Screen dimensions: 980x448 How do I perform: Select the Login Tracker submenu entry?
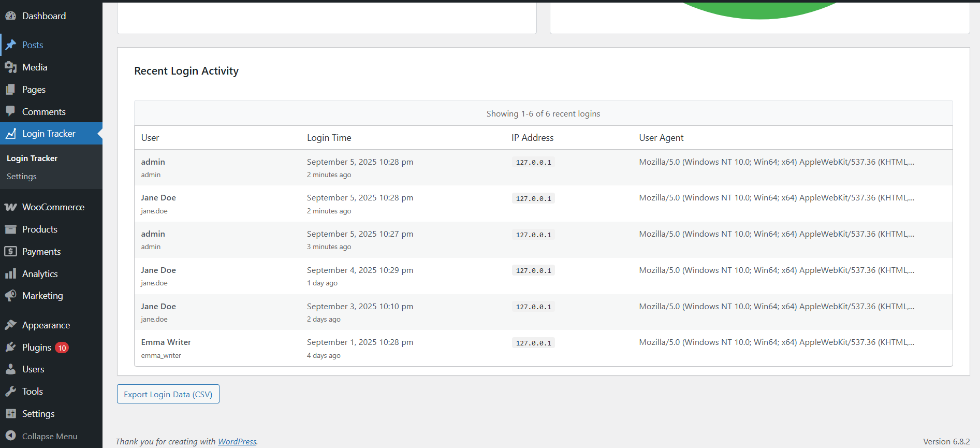point(32,158)
